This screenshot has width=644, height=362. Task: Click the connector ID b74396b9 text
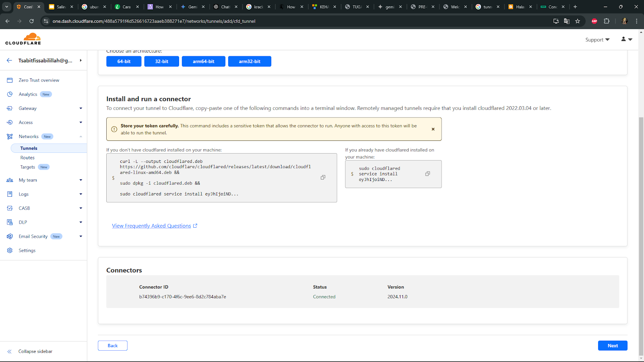pyautogui.click(x=182, y=297)
